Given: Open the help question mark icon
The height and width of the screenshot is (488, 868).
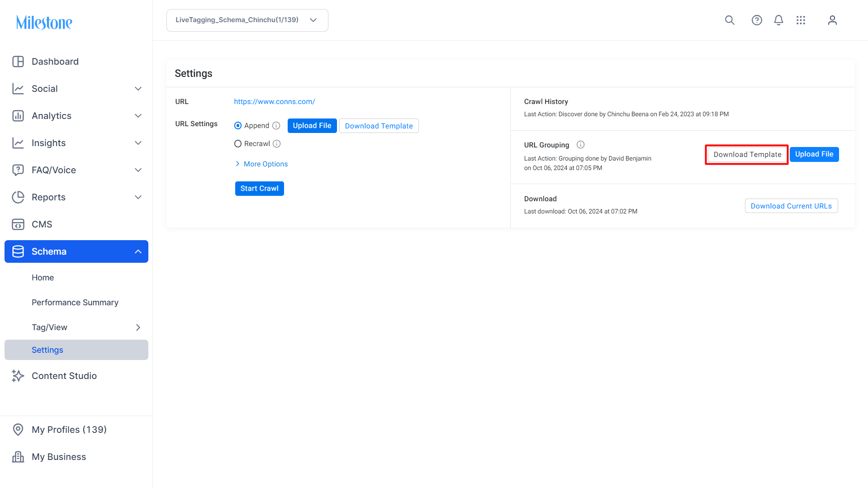Looking at the screenshot, I should tap(757, 20).
